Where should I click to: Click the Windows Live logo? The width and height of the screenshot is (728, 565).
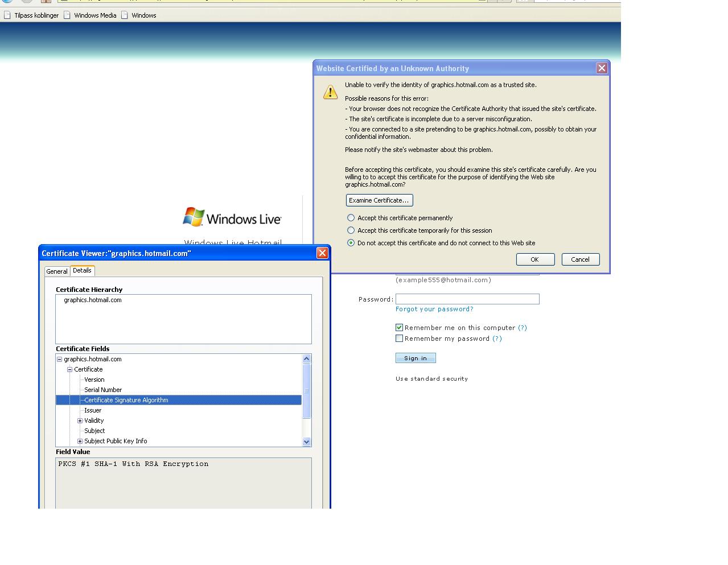(x=232, y=217)
